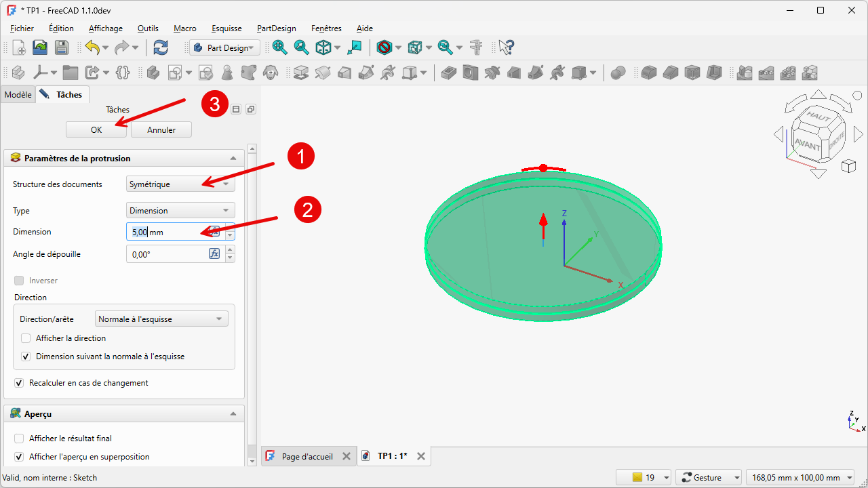Screen dimensions: 868x488
Task: Click the What's This help cursor icon
Action: pyautogui.click(x=506, y=47)
